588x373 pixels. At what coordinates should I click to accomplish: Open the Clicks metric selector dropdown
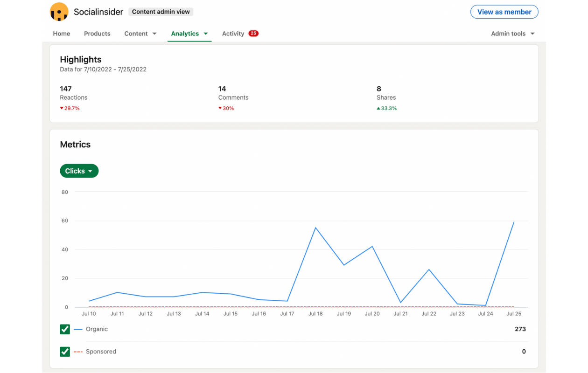[x=79, y=171]
